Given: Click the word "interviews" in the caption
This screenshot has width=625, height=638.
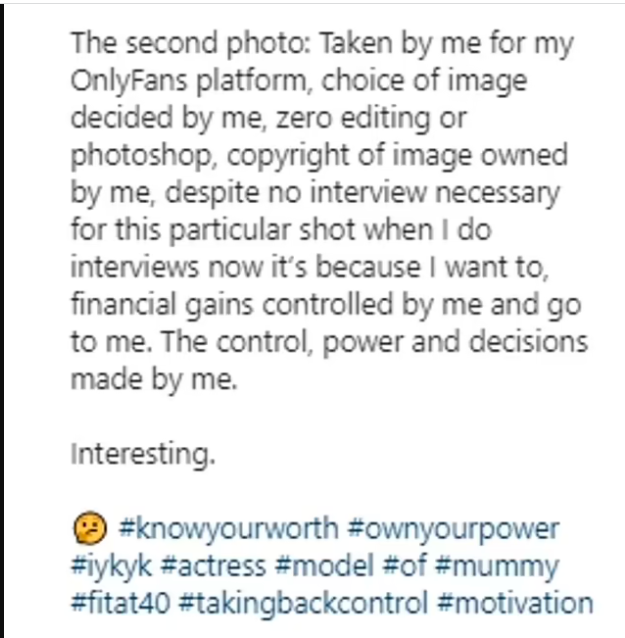Looking at the screenshot, I should 135,268.
